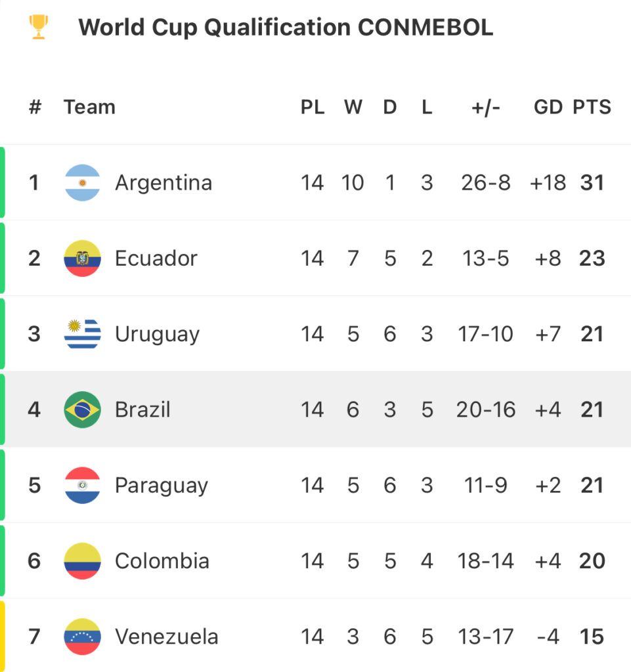The image size is (631, 672).
Task: Choose the Brazil flag icon
Action: tap(82, 409)
